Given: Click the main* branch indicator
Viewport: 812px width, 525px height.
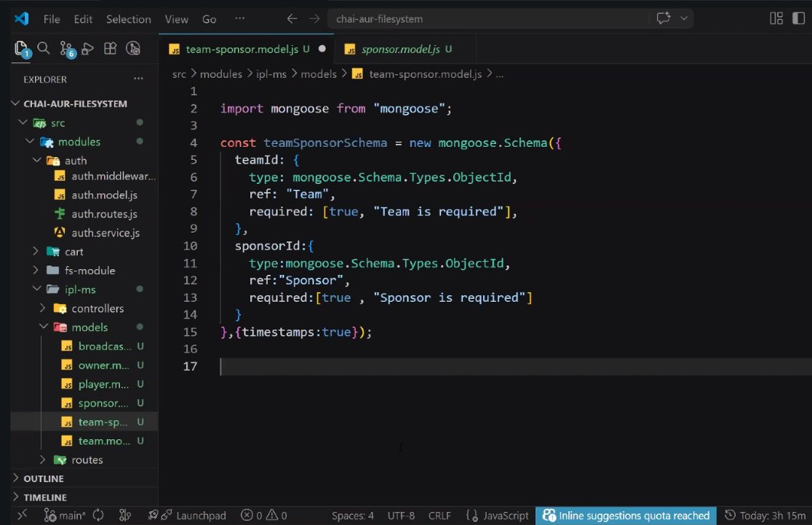Looking at the screenshot, I should pos(64,516).
